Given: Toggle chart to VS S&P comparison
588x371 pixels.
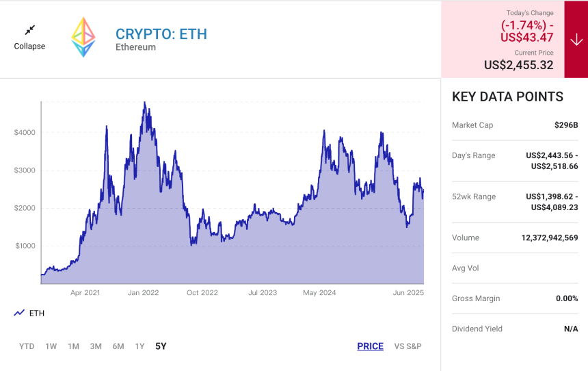Looking at the screenshot, I should pos(407,346).
